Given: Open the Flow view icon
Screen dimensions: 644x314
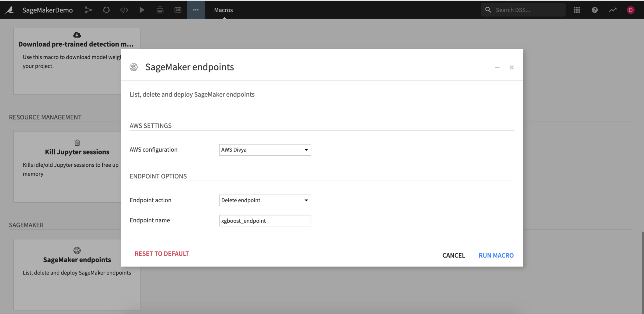Looking at the screenshot, I should tap(88, 10).
